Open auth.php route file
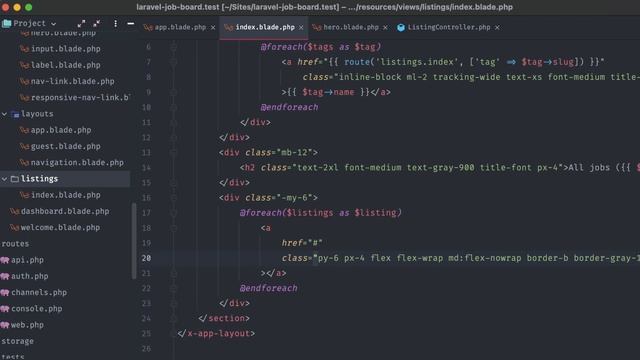This screenshot has height=360, width=640. pos(29,276)
